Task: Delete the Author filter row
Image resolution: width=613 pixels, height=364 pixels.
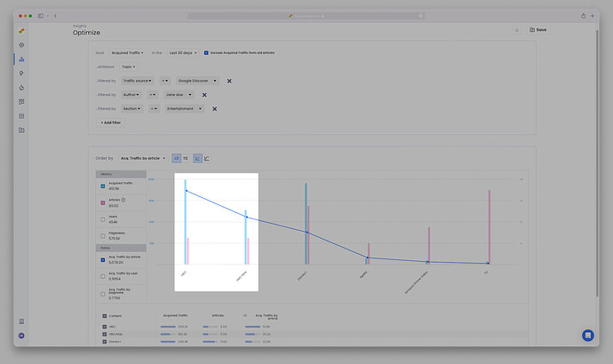Action: [204, 95]
